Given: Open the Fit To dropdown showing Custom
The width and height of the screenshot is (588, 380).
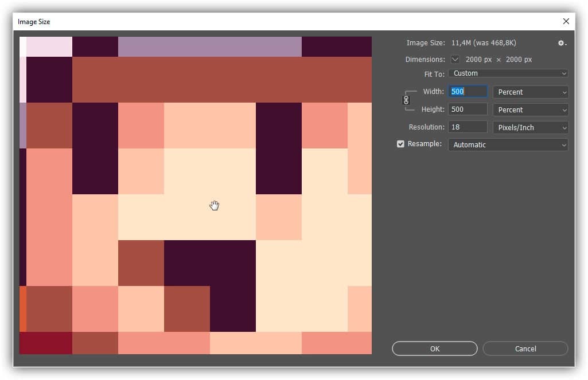Looking at the screenshot, I should tap(508, 73).
